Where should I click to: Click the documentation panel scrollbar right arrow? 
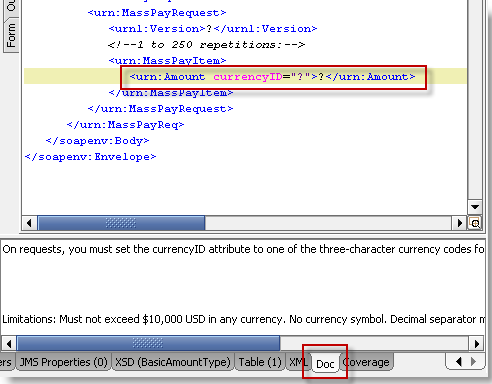click(477, 343)
